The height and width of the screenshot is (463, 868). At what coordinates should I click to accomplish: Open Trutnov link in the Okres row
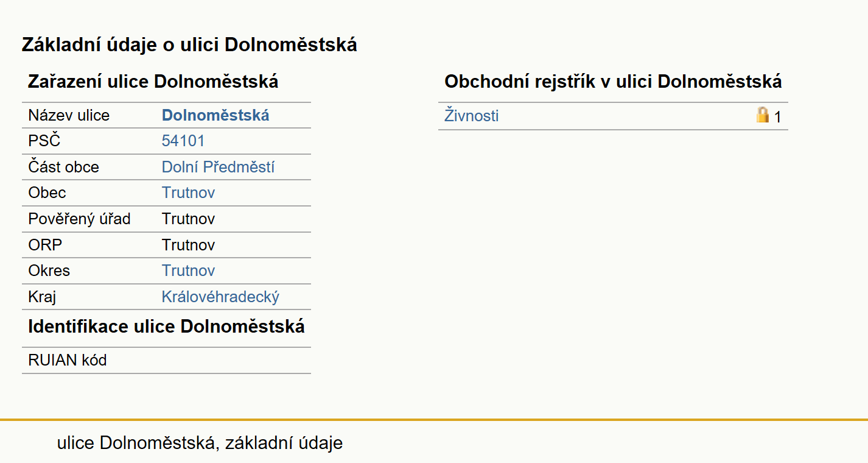coord(188,271)
